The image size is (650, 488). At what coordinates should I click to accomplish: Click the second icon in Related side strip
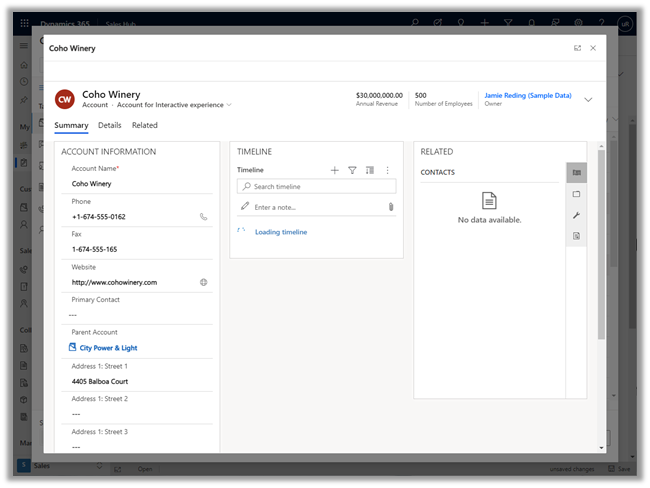[576, 194]
